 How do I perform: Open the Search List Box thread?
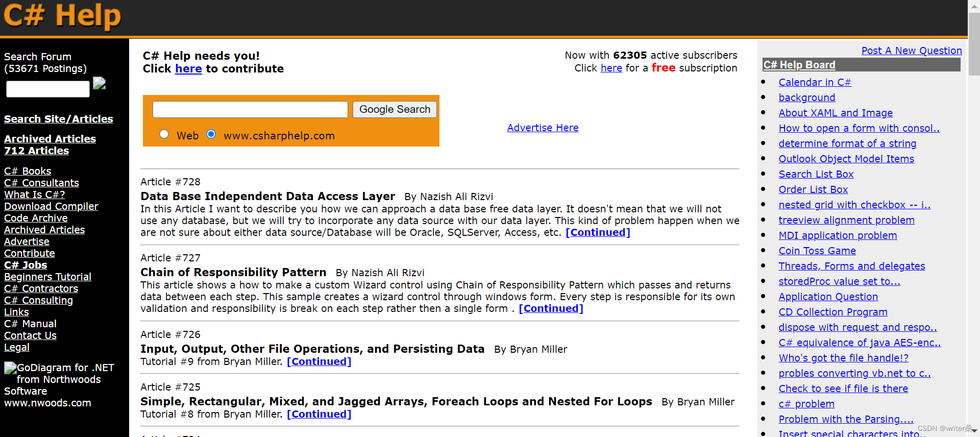coord(816,174)
